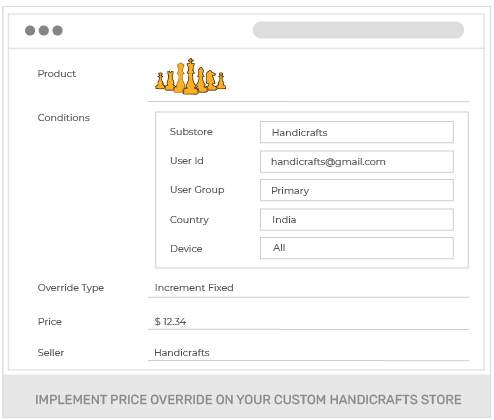494x420 pixels.
Task: Click the Country label text
Action: [x=189, y=220]
